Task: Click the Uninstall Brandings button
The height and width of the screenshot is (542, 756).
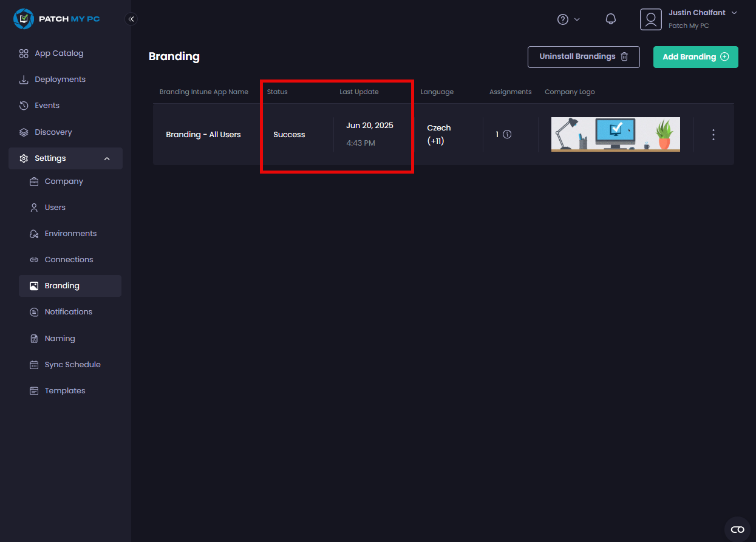Action: coord(583,56)
